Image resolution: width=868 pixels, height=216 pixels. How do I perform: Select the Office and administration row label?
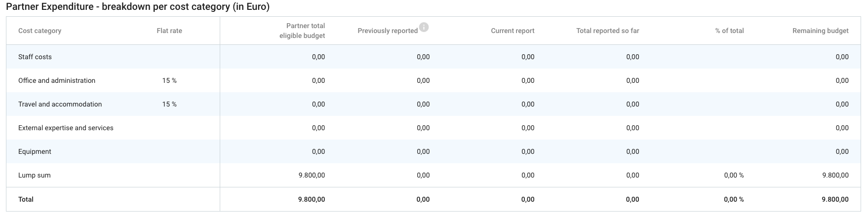coord(57,80)
